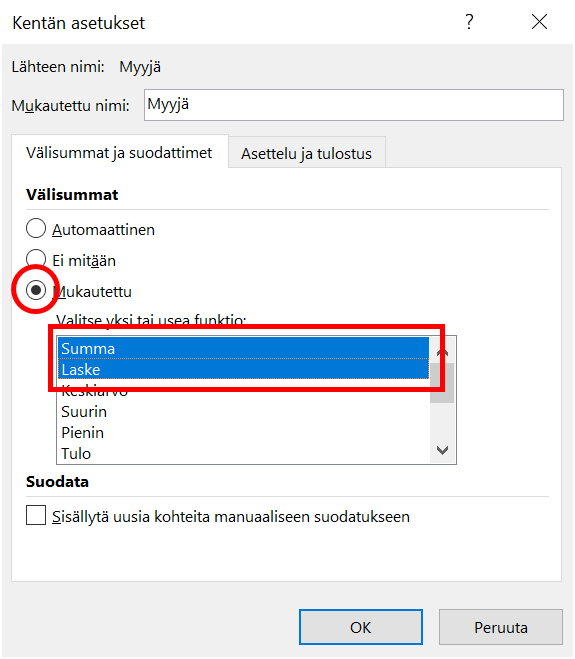Enable Sisällytä uusia kohteita manuaaliseen suodatukseen checkbox
Viewport: 575px width, 659px height.
pos(36,515)
